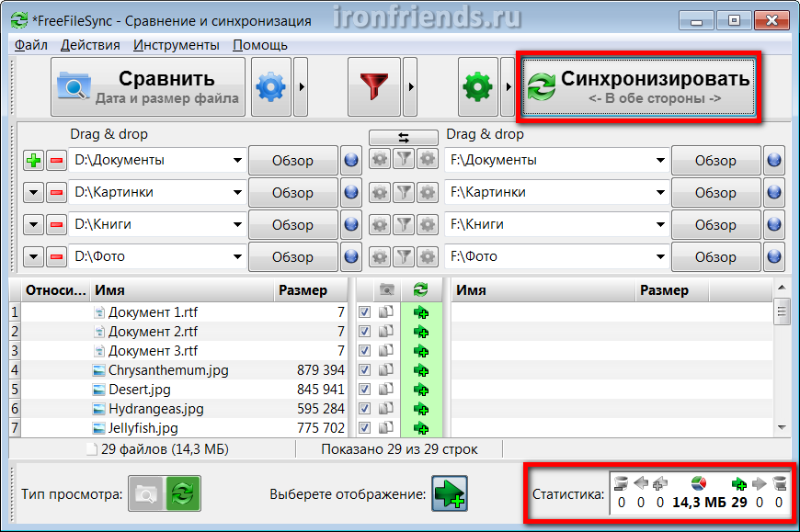Viewport: 800px width, 532px height.
Task: Open the arrow dropdown beside the filter button
Action: coord(410,87)
